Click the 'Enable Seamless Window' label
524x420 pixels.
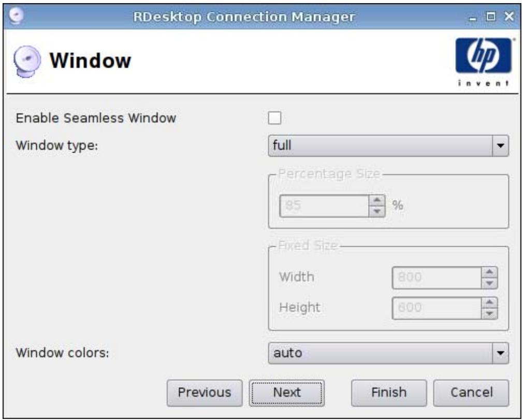coord(96,118)
